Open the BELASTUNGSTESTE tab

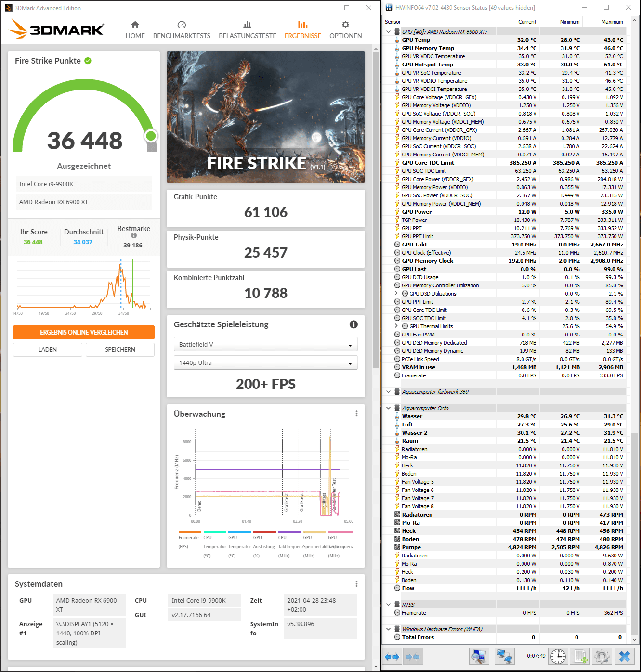coord(248,30)
